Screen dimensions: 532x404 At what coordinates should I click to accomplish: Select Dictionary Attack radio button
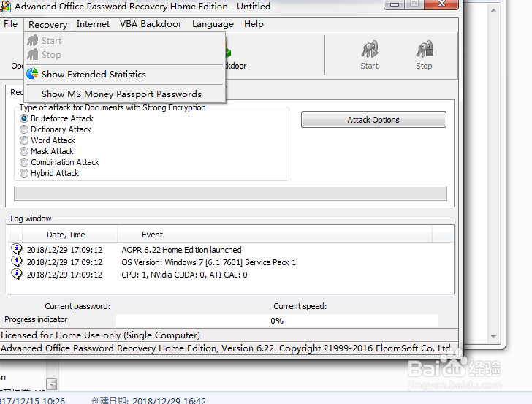23,129
